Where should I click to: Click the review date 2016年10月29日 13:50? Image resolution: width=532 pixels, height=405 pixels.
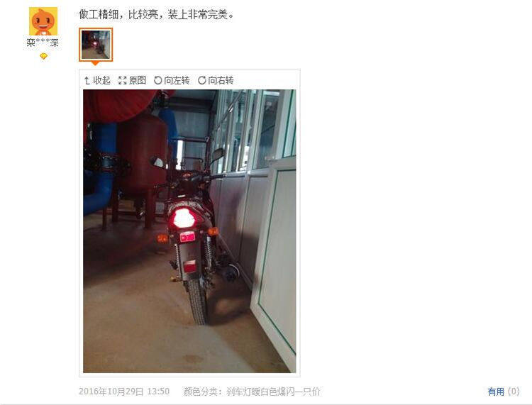(124, 392)
